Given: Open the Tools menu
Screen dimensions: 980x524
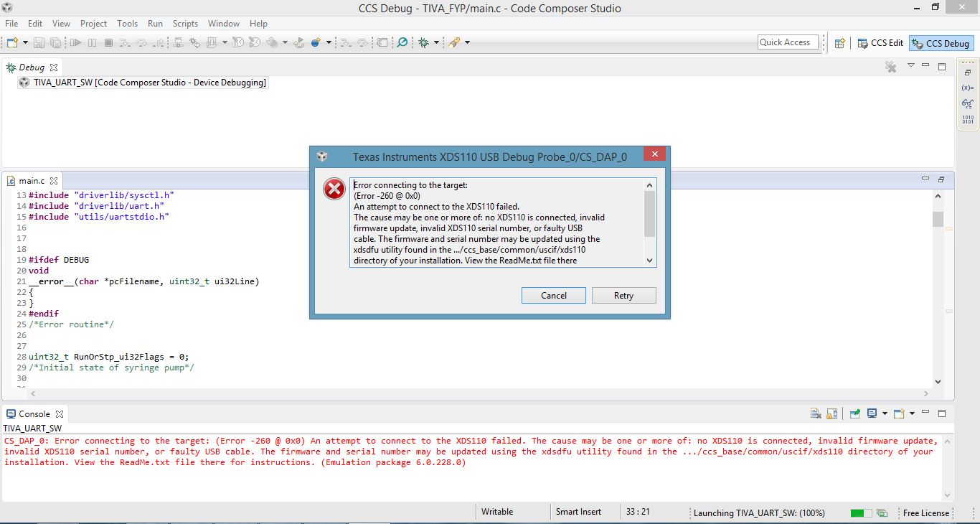Looking at the screenshot, I should click(x=127, y=24).
